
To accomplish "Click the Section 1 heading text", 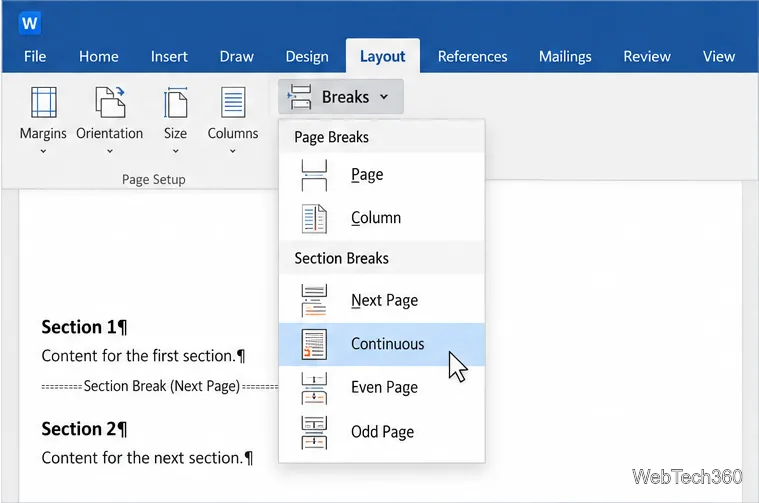I will tap(84, 327).
